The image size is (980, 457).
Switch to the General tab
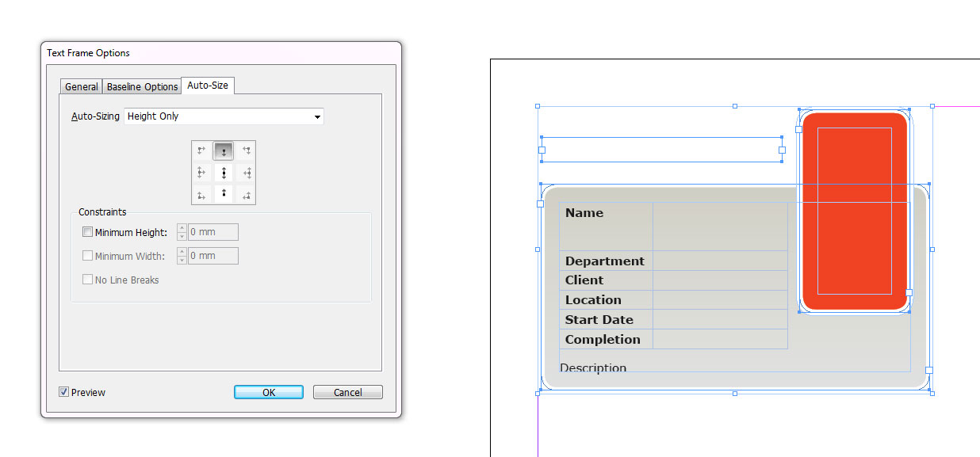tap(82, 86)
